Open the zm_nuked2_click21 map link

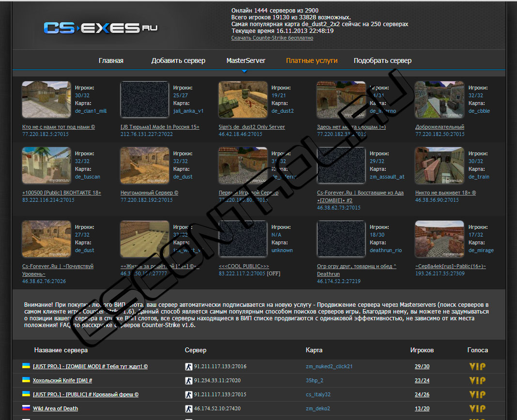(x=329, y=367)
